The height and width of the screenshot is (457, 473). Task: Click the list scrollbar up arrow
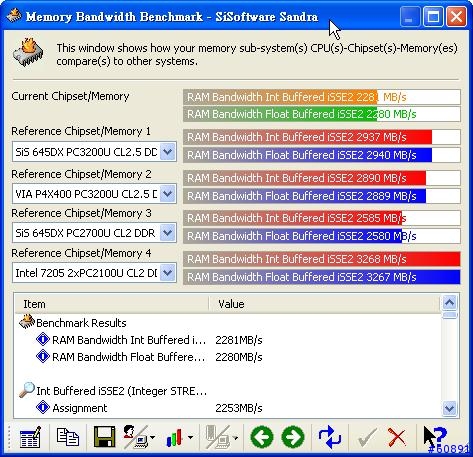pos(449,303)
